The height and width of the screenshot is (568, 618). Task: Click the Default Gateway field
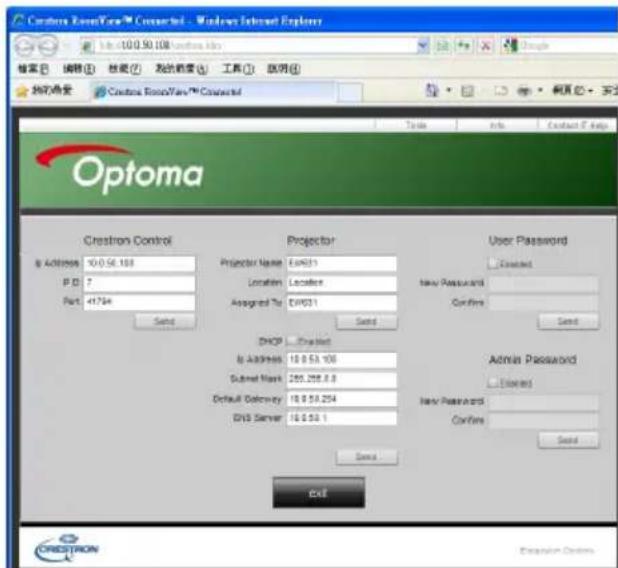click(342, 399)
